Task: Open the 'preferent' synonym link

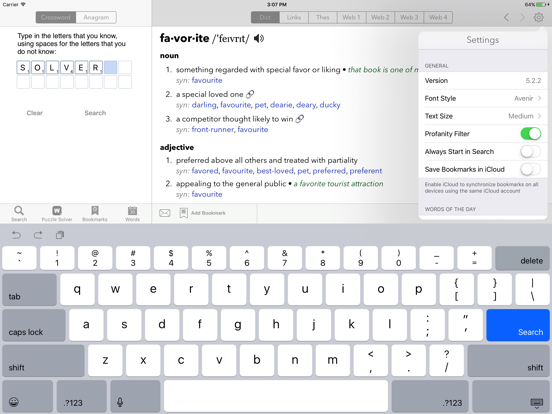Action: pos(366,171)
